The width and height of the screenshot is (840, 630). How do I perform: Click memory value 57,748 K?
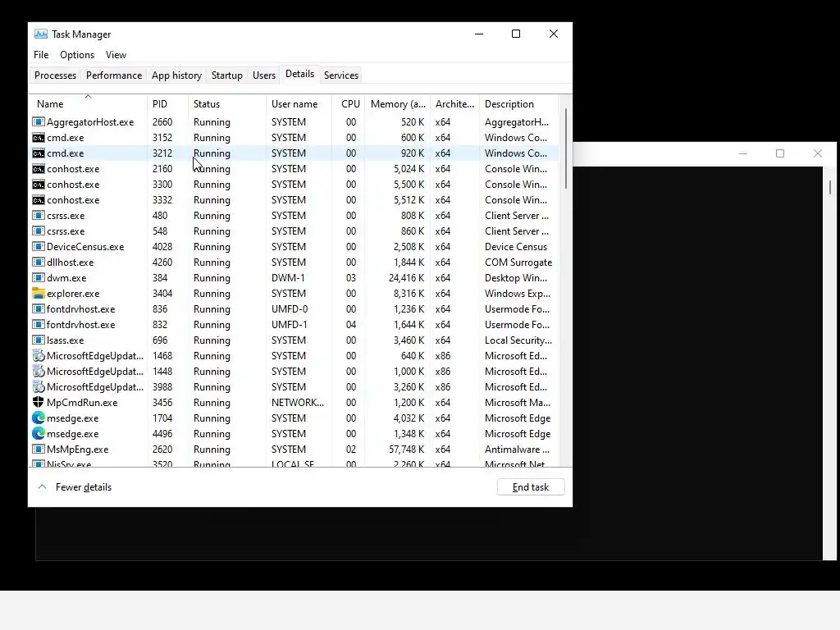pos(407,450)
